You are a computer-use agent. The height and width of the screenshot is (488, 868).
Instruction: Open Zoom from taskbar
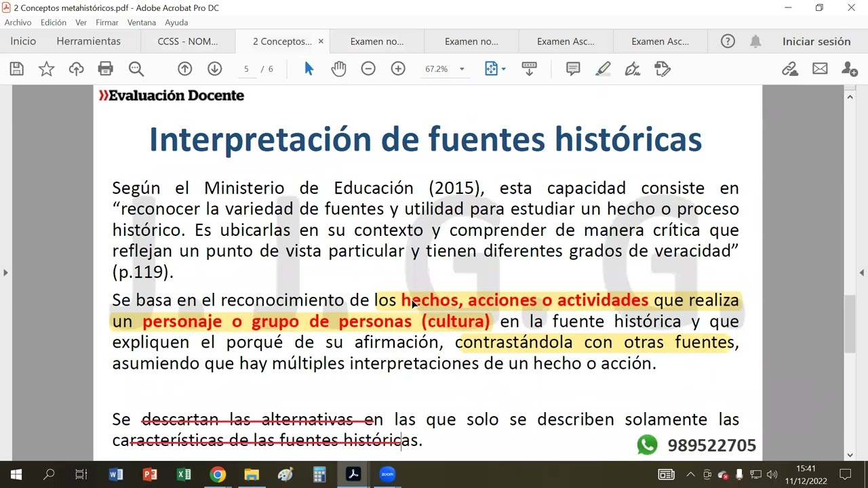[x=387, y=474]
